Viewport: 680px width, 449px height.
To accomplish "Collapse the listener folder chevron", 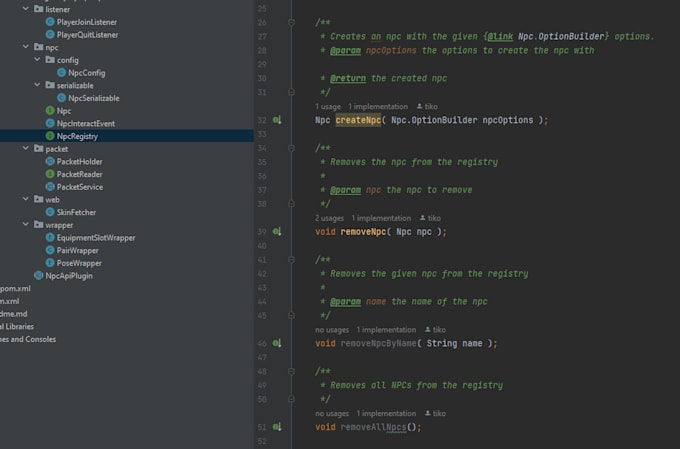I will pyautogui.click(x=26, y=9).
